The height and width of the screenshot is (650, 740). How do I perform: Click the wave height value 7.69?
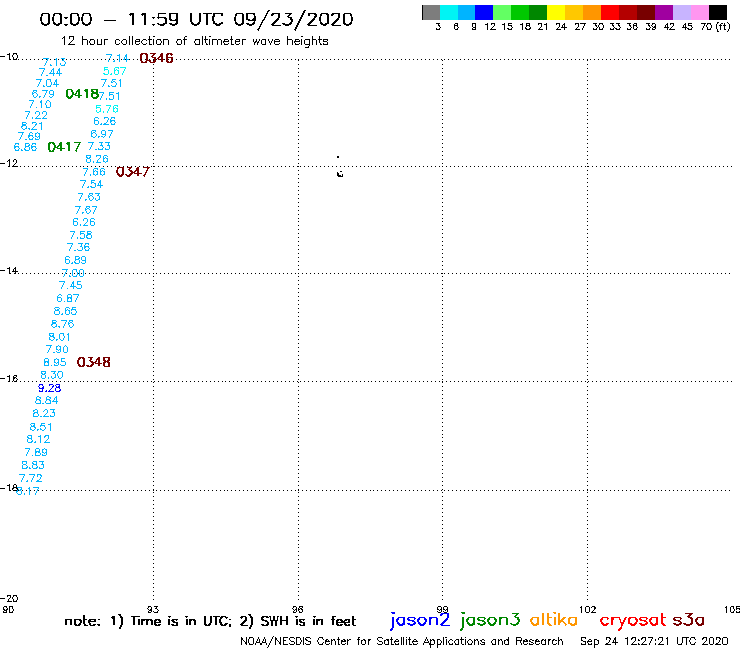29,136
